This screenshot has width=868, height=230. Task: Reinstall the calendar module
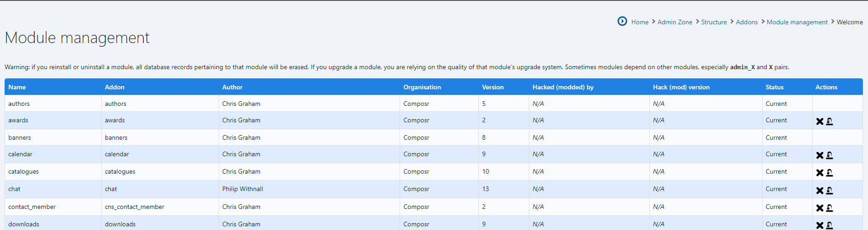point(830,155)
